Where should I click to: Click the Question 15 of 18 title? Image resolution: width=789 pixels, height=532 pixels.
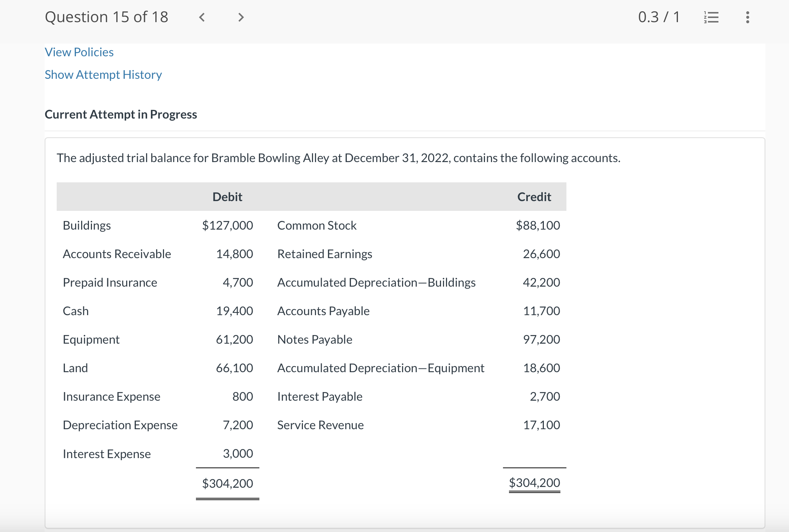[106, 17]
